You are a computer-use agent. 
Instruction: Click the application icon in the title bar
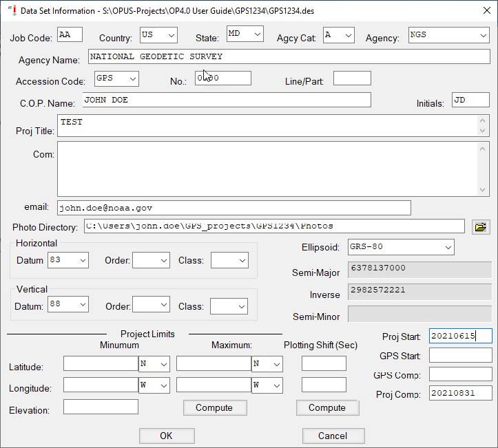click(12, 10)
